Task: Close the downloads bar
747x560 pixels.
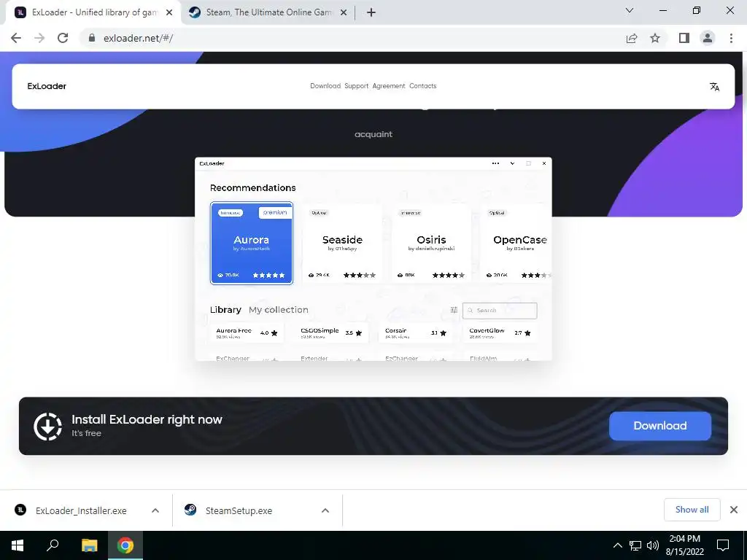Action: pos(734,510)
